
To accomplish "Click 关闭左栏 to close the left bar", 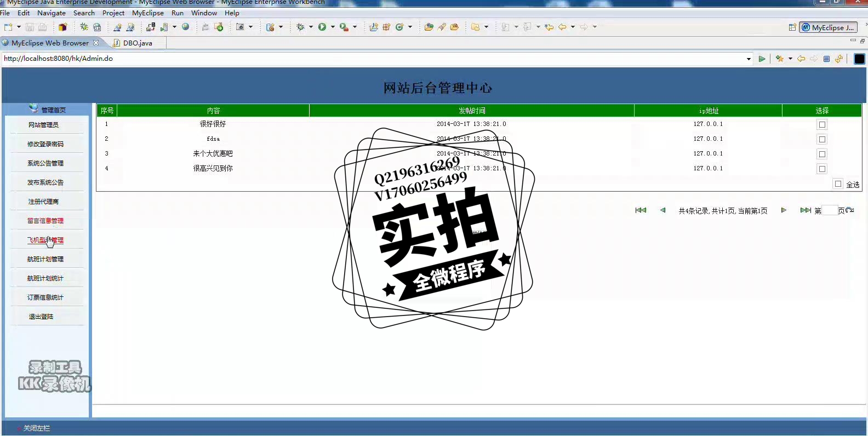I will [x=37, y=428].
